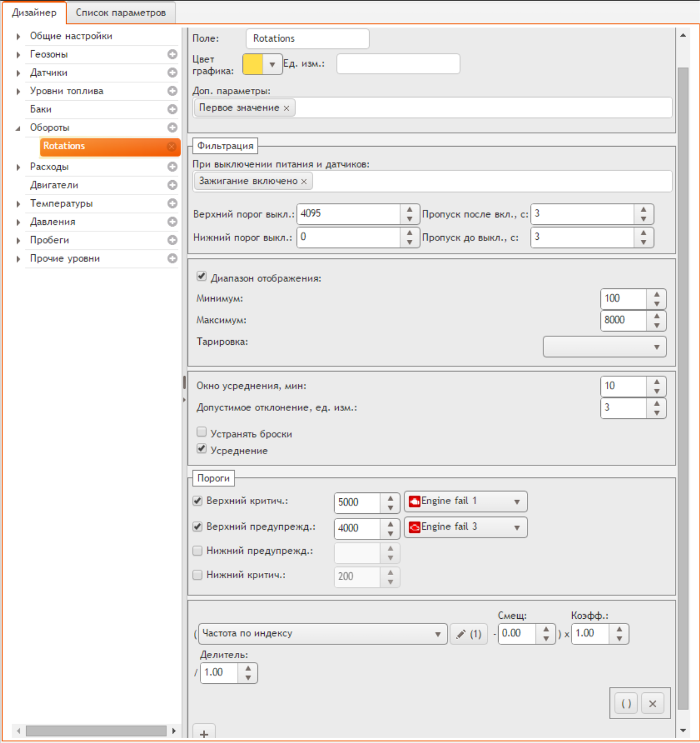Increase Минимум display range value
The image size is (700, 743).
tap(657, 294)
